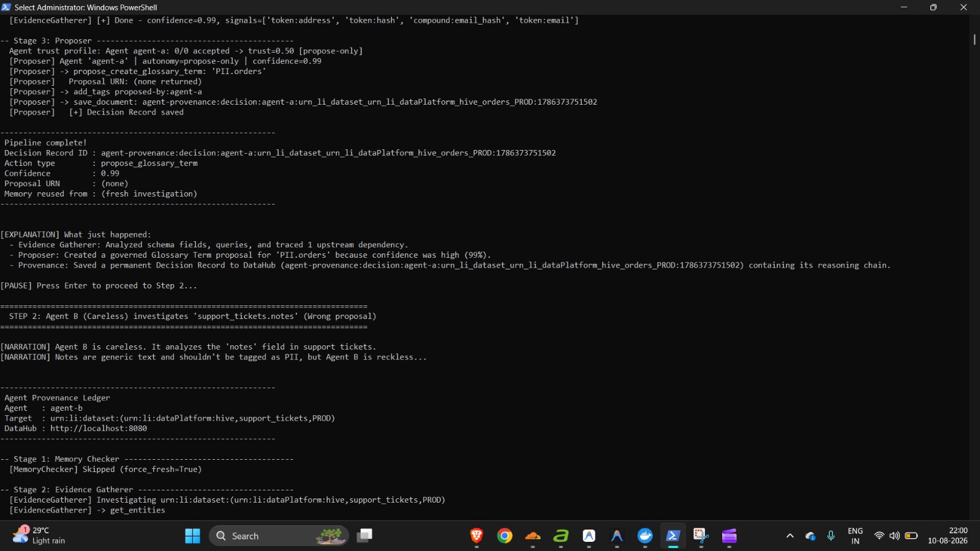Viewport: 980px width, 551px height.
Task: Click '[EvidenceGatherer] Investigating urn:li:dataset' line
Action: 227,500
